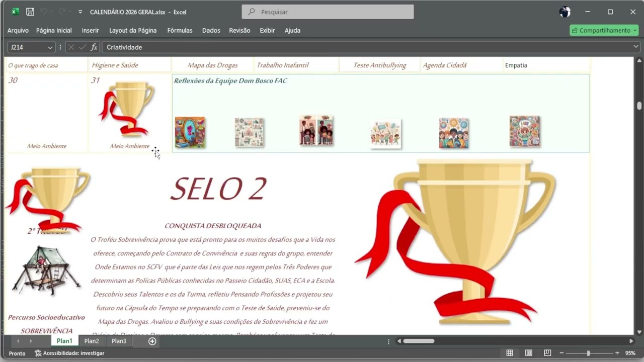Select the Plan1 sheet tab

coord(64,341)
